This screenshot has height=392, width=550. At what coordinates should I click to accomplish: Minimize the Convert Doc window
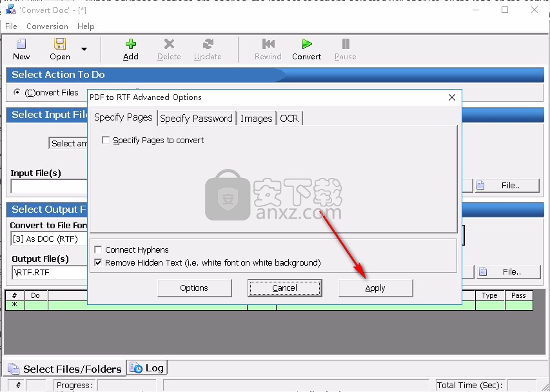(476, 10)
